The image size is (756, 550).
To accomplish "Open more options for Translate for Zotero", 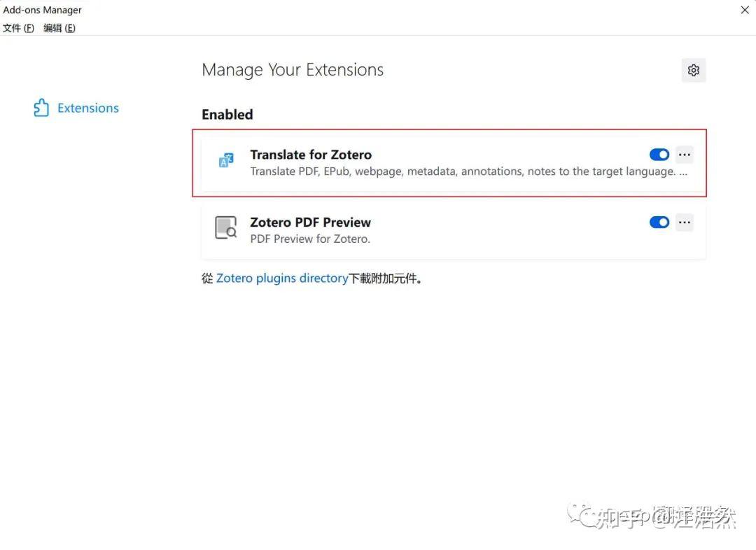I will [x=684, y=155].
